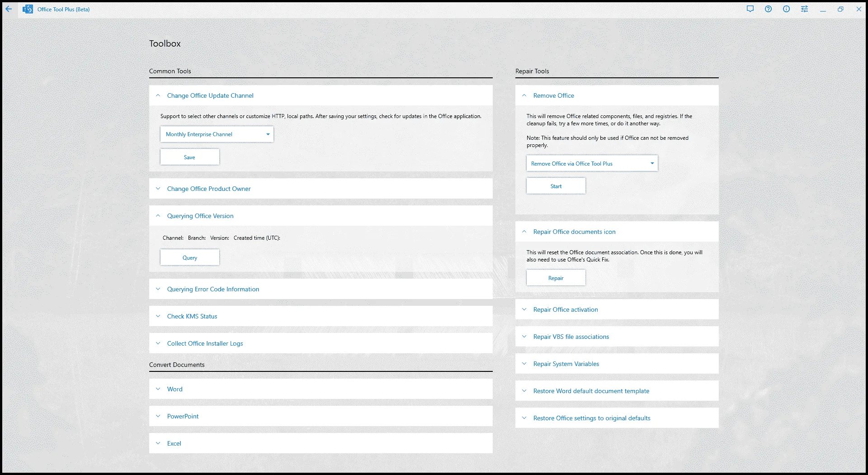Screen dimensions: 868x475
Task: Click the 'Branch:' label
Action: click(x=197, y=238)
